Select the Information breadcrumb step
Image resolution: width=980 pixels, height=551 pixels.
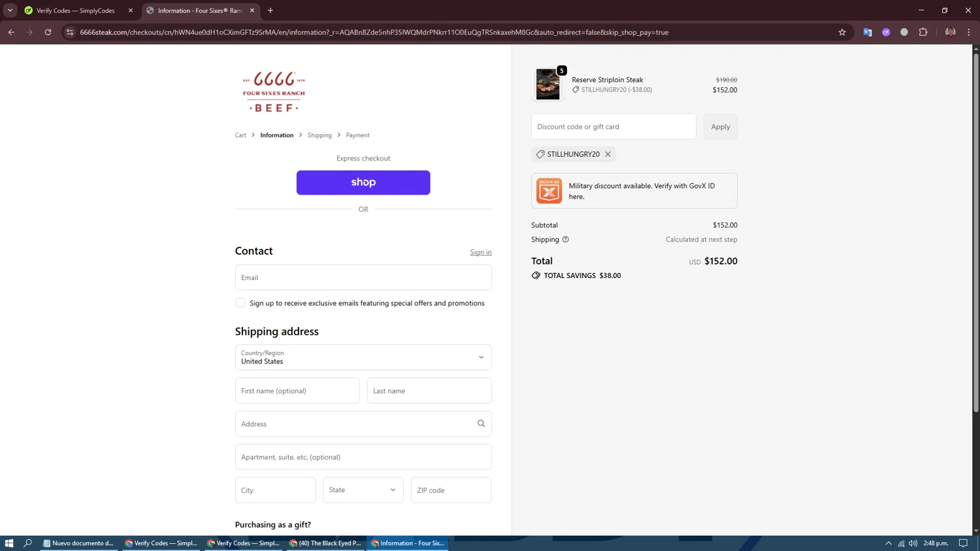(x=277, y=135)
